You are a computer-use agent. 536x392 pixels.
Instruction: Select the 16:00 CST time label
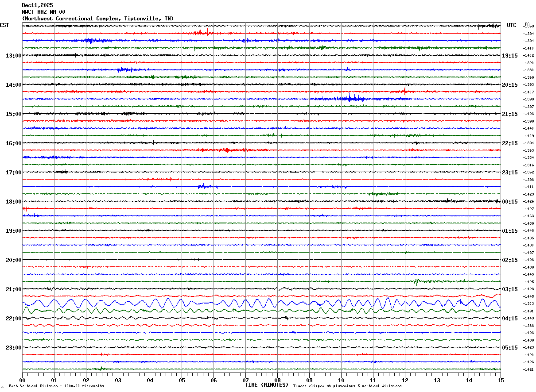coord(13,143)
